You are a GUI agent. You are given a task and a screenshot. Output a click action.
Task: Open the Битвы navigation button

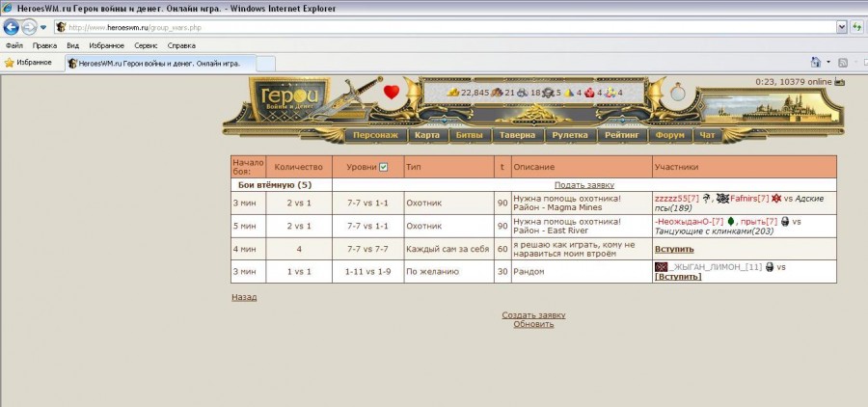470,135
